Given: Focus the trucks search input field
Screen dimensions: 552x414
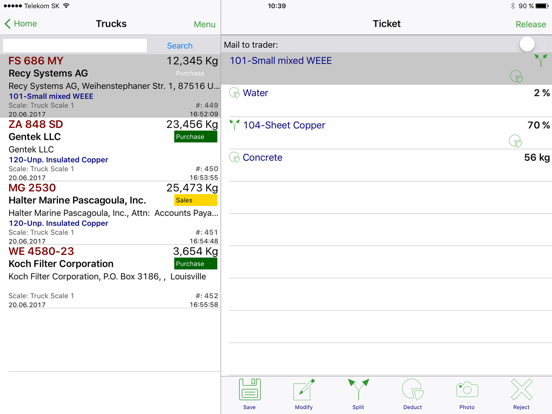Looking at the screenshot, I should coord(75,46).
